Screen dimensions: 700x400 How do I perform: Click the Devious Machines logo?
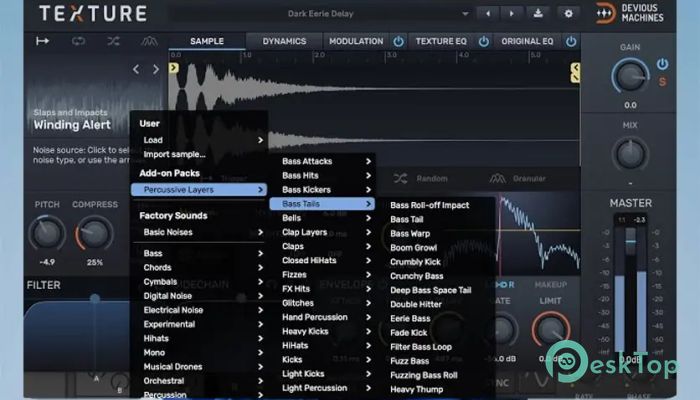tap(630, 13)
